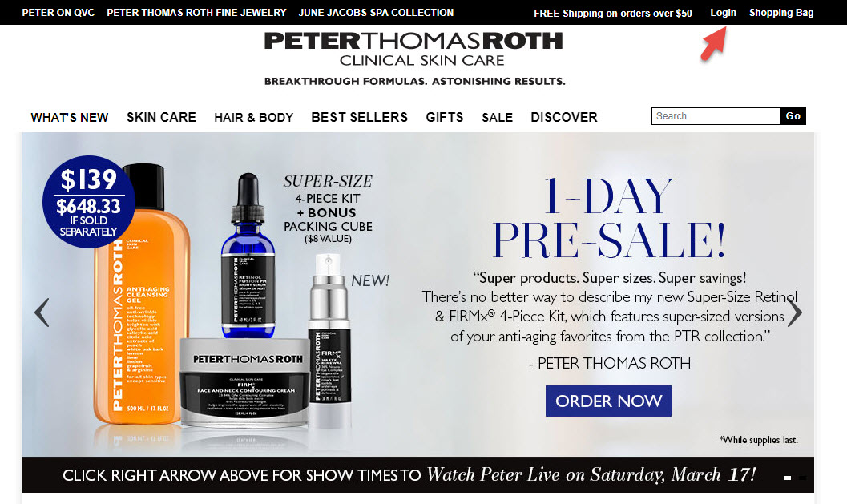Select the Discover menu item
This screenshot has height=504, width=847.
tap(564, 117)
